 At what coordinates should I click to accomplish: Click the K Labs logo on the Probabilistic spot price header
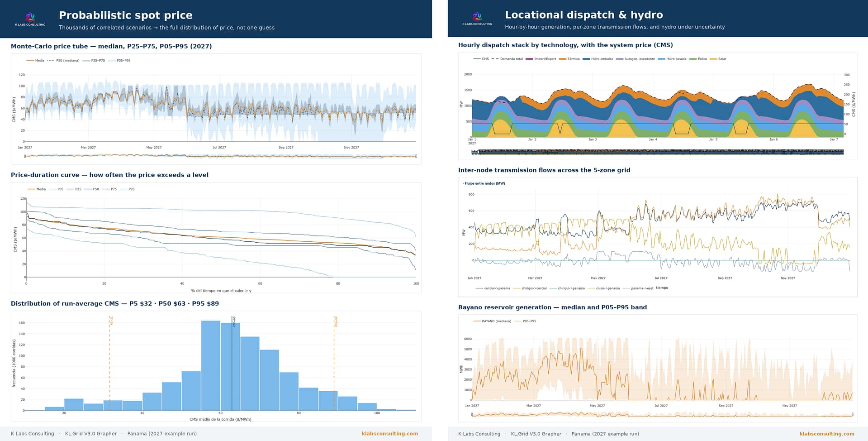point(30,19)
